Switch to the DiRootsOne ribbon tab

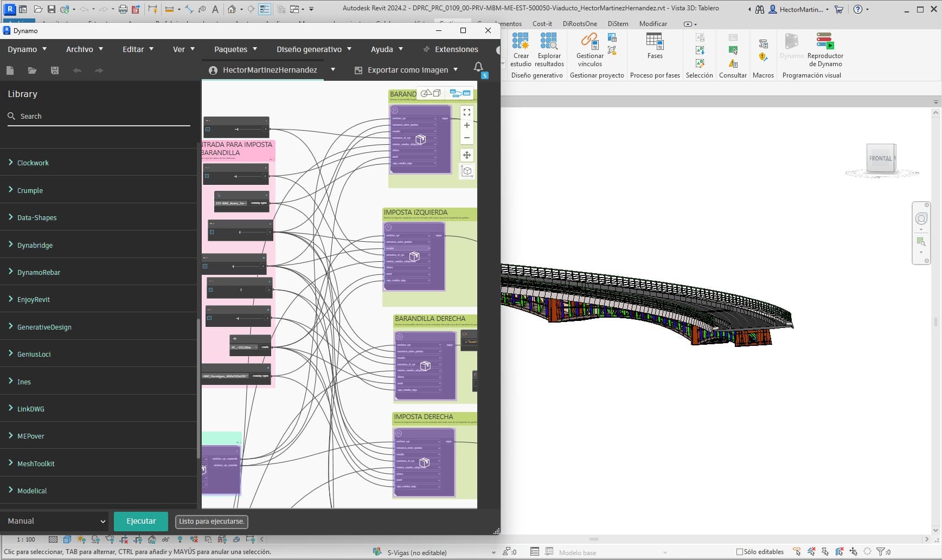[580, 24]
